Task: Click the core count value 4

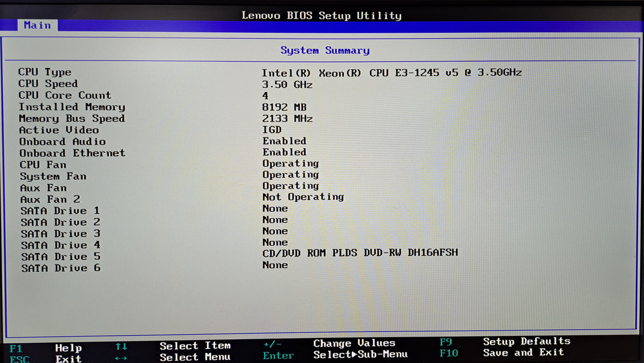Action: 265,96
